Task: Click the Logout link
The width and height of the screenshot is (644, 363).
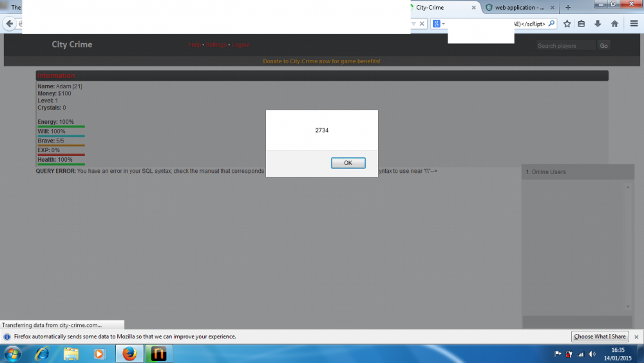Action: tap(241, 45)
